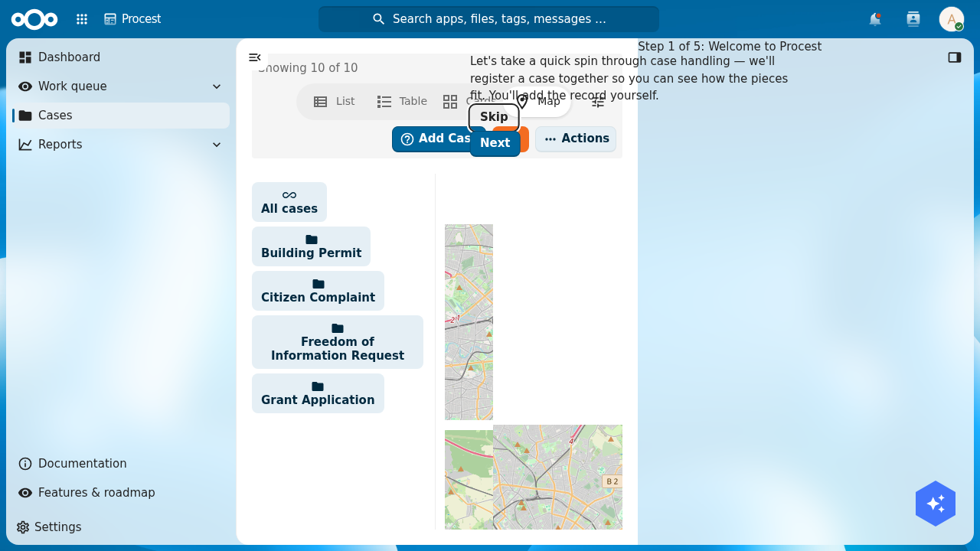Viewport: 980px width, 551px height.
Task: Focus the search apps, files, tags field
Action: pos(488,19)
